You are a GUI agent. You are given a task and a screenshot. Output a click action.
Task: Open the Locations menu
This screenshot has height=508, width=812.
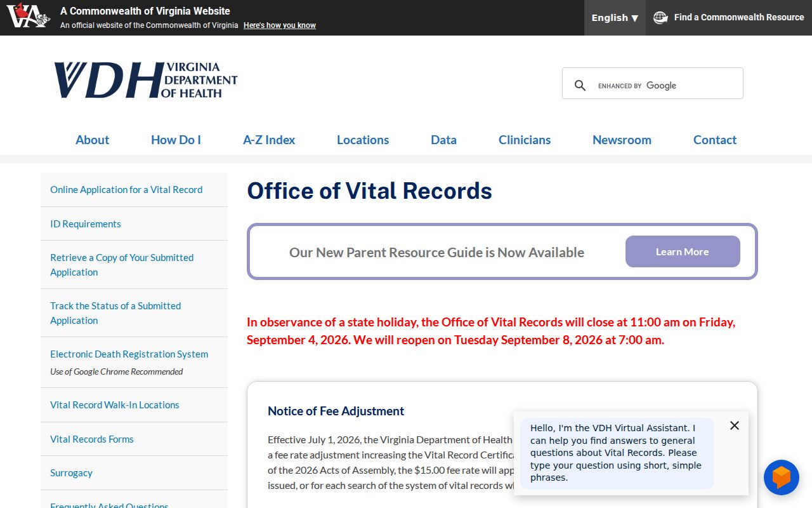(363, 140)
